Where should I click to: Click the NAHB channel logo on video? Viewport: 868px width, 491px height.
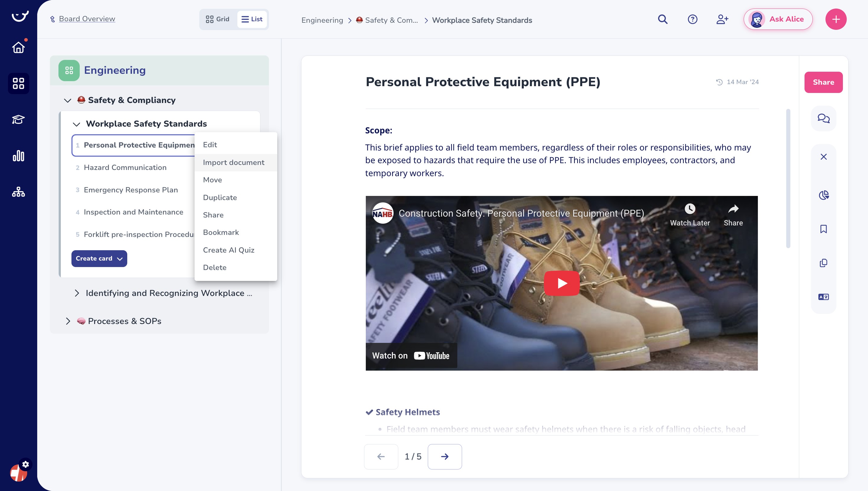click(x=382, y=213)
